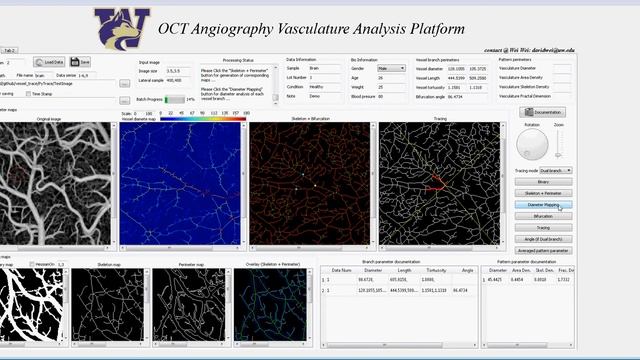Click the Overlay (Skeleton + Perimeter) image
The height and width of the screenshot is (360, 640).
pos(270,304)
